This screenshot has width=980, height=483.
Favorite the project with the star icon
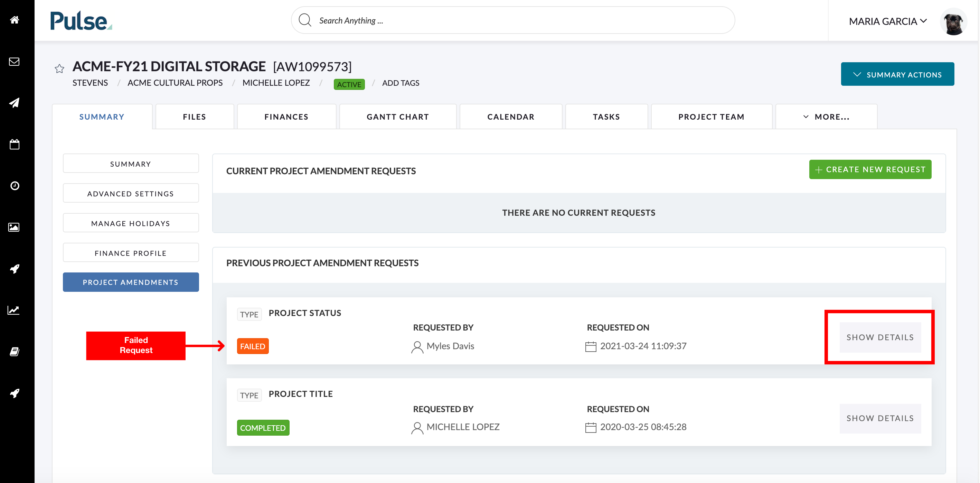59,68
